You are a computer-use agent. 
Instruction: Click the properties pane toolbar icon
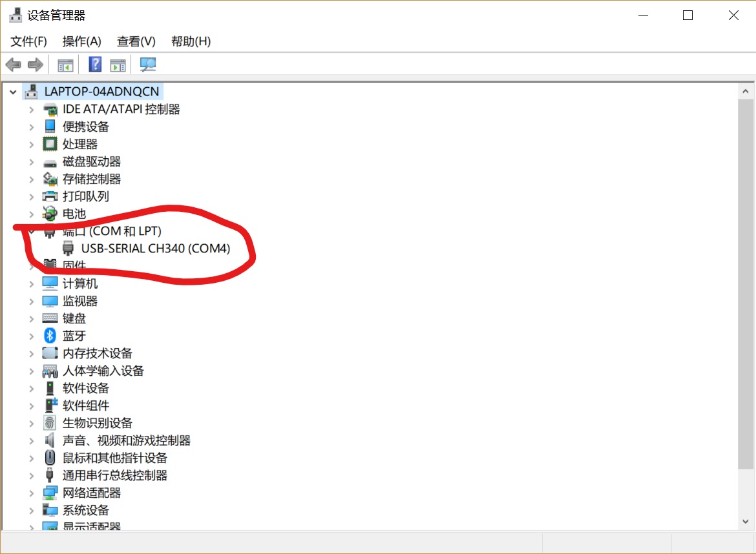coord(118,64)
